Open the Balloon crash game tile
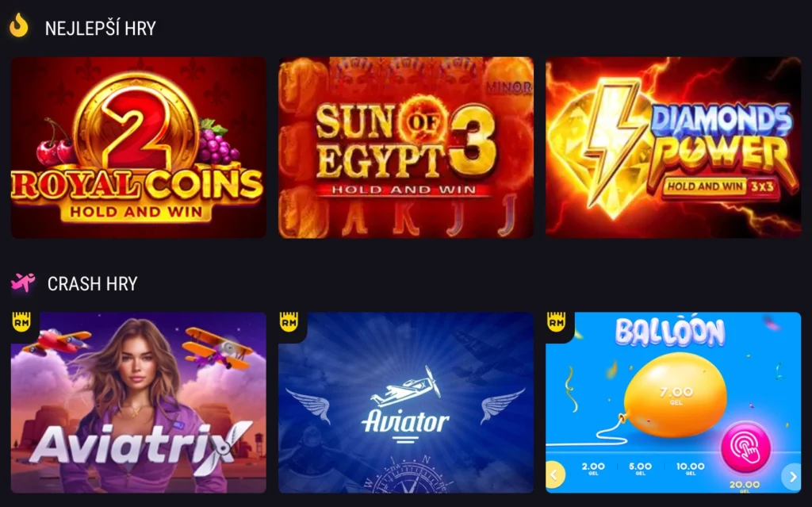The width and height of the screenshot is (812, 507). tap(673, 402)
